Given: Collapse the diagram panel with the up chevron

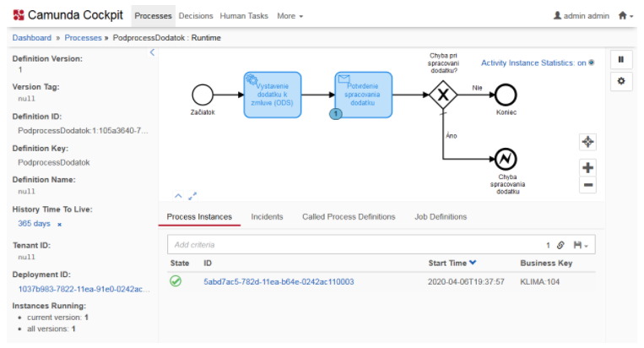Looking at the screenshot, I should 178,196.
